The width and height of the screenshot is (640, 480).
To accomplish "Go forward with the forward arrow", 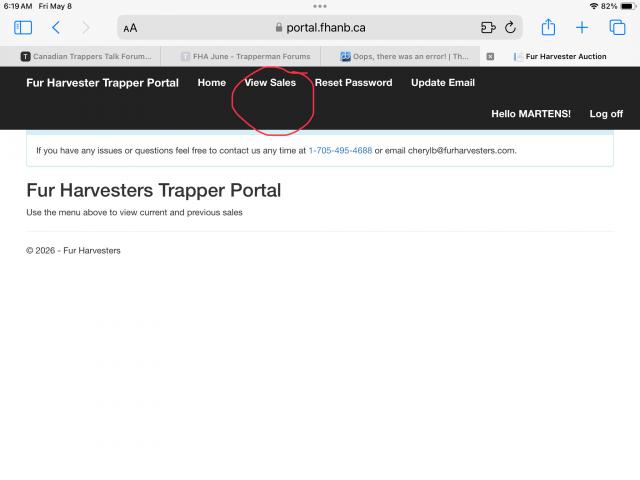I will [86, 28].
